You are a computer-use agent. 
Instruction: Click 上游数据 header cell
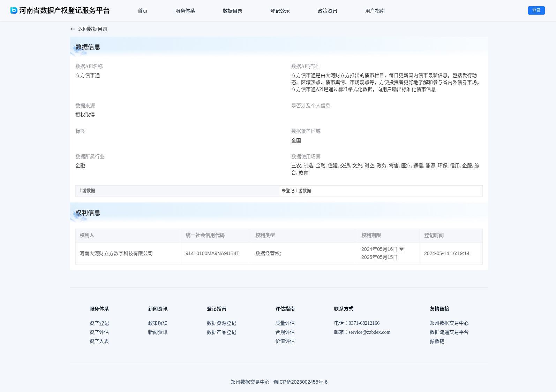pos(177,191)
